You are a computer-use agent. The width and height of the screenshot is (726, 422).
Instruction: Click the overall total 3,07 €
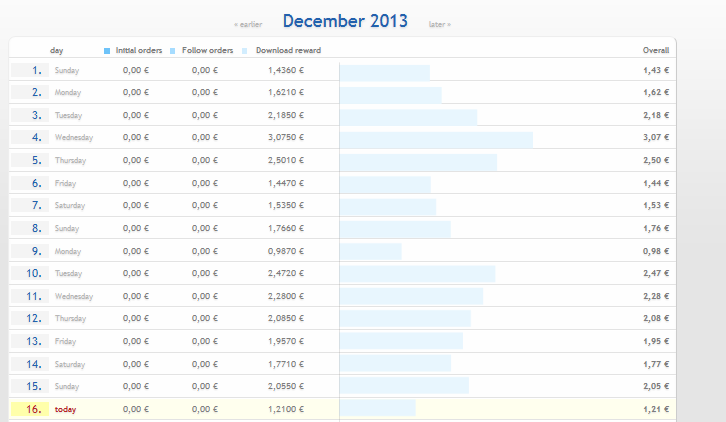pos(656,138)
